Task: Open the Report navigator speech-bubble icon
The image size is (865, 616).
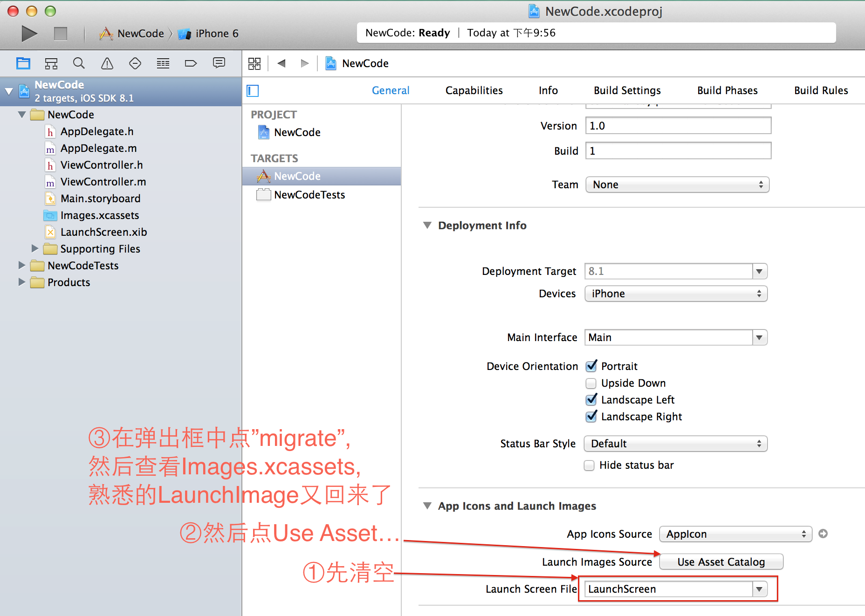Action: pos(219,63)
